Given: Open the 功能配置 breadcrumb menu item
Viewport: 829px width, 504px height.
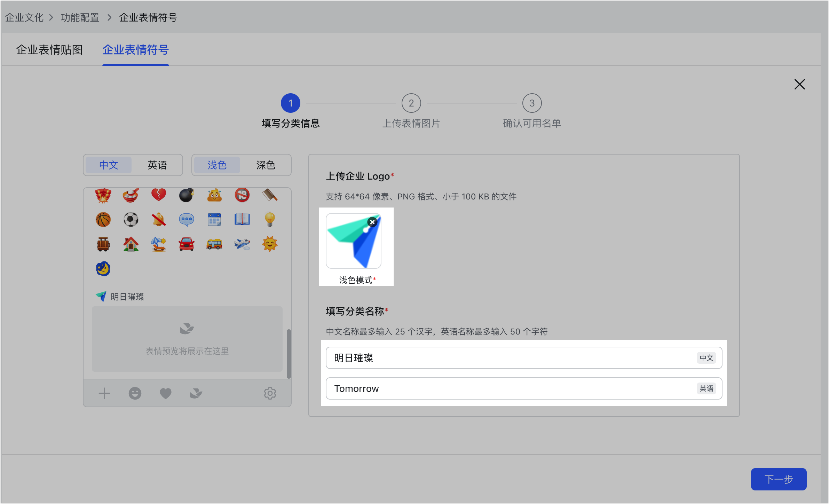Looking at the screenshot, I should [80, 17].
